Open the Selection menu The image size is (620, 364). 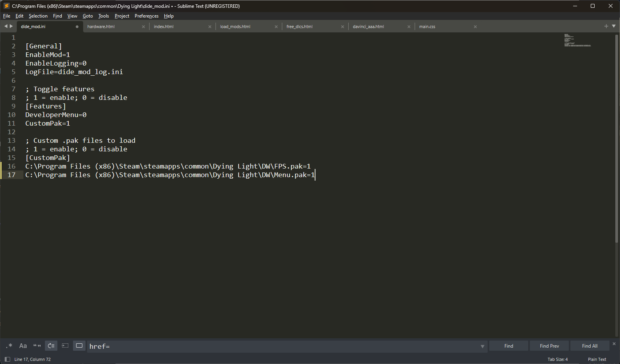[x=38, y=16]
